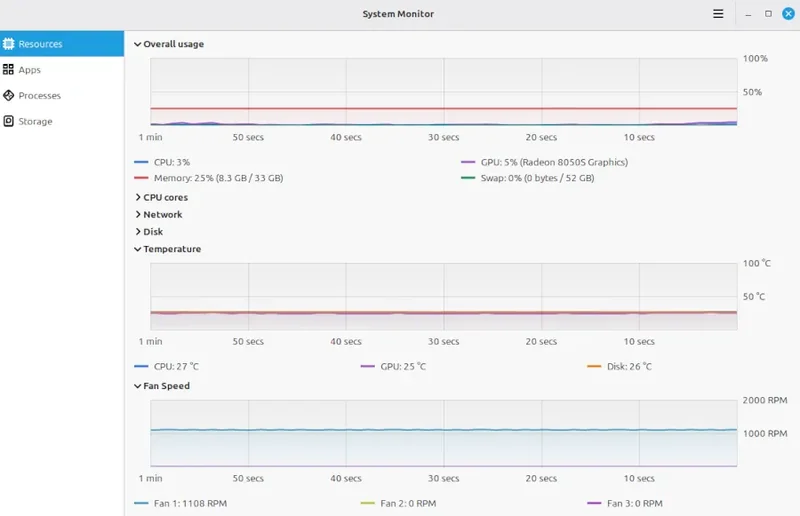Expand the CPU cores section

click(x=161, y=197)
